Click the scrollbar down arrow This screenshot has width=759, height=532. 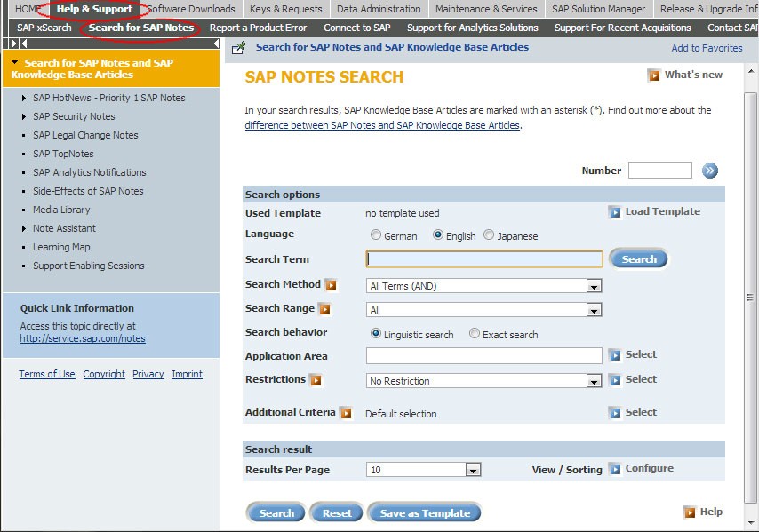750,523
